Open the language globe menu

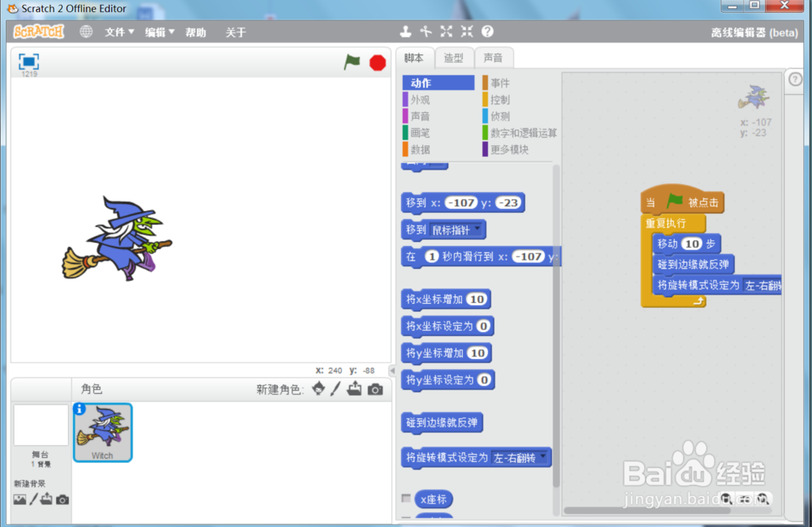click(x=86, y=32)
